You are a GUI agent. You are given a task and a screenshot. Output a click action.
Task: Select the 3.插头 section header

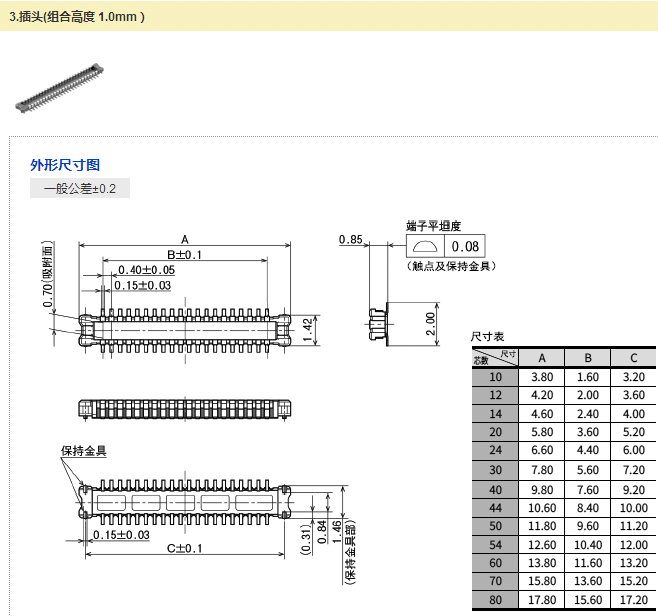[x=77, y=17]
